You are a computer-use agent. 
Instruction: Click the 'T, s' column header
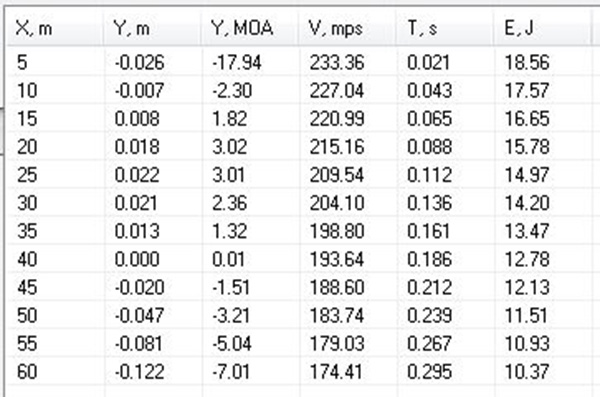445,28
